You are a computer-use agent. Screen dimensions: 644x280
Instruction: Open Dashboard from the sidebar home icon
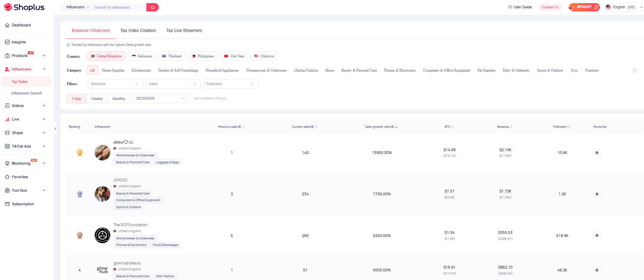click(x=18, y=25)
